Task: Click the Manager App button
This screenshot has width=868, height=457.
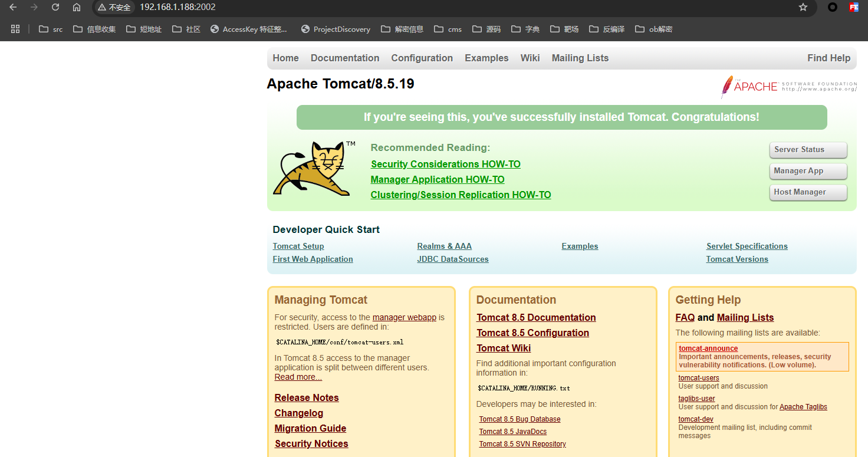Action: pos(808,171)
